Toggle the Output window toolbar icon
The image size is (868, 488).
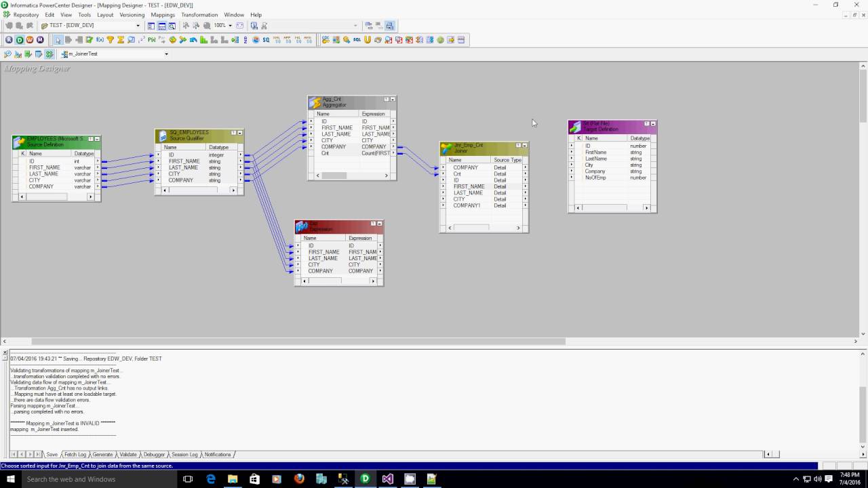pos(161,26)
